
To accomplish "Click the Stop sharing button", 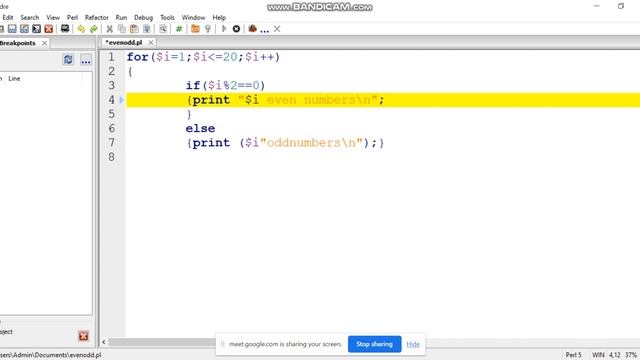I will 374,344.
